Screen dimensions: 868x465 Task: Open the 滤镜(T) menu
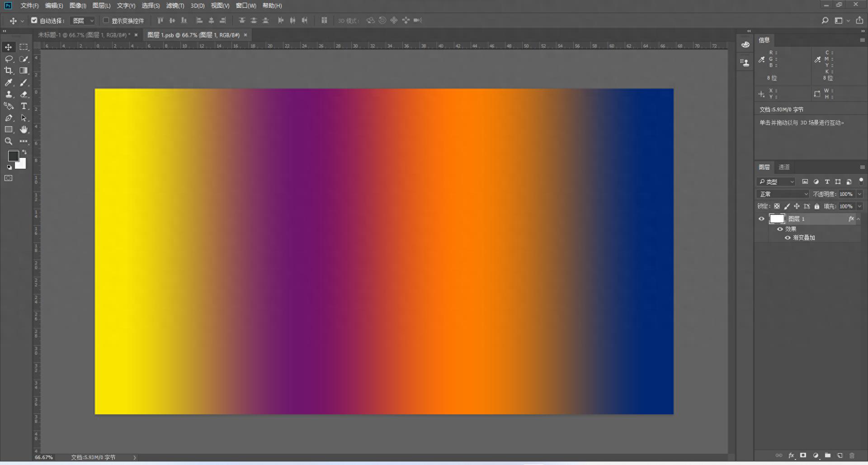tap(175, 5)
